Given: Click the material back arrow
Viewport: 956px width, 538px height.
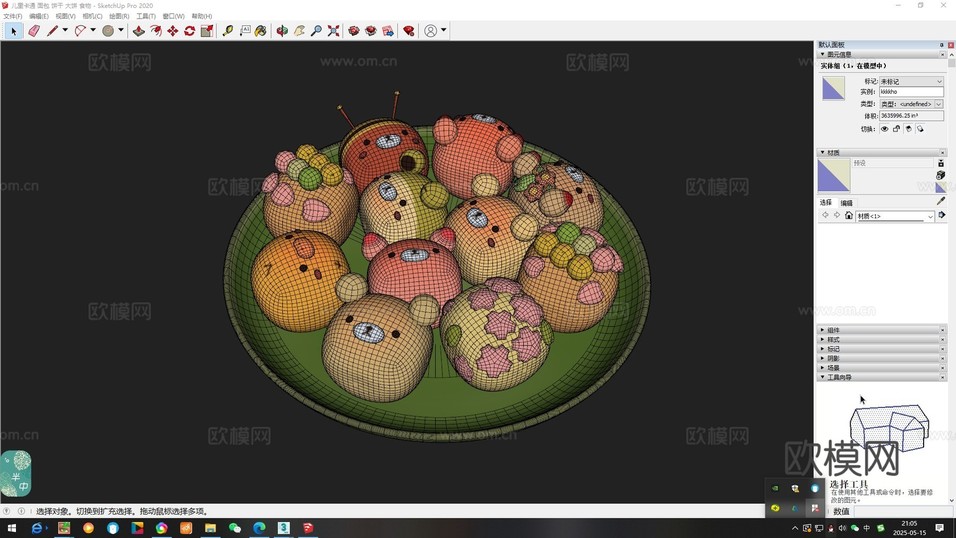Looking at the screenshot, I should pos(826,215).
